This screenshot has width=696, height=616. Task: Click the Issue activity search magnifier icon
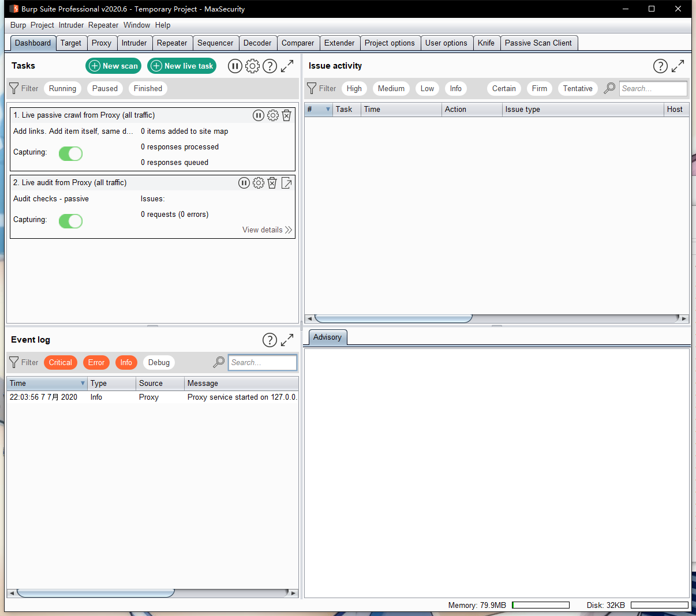tap(609, 88)
